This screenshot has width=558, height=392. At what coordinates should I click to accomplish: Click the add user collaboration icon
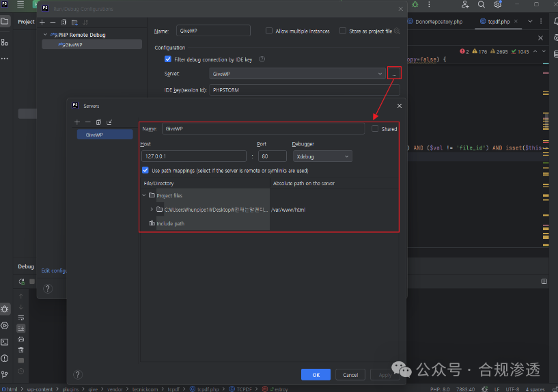[x=465, y=4]
